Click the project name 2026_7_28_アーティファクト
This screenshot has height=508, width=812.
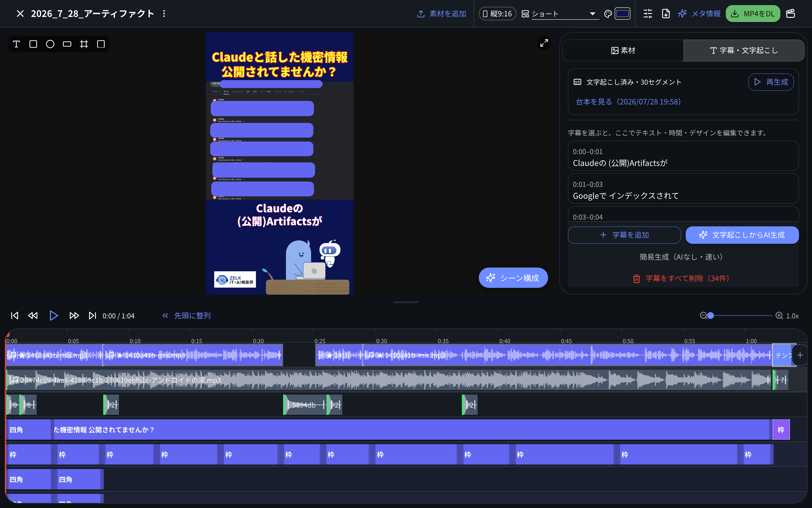[92, 14]
